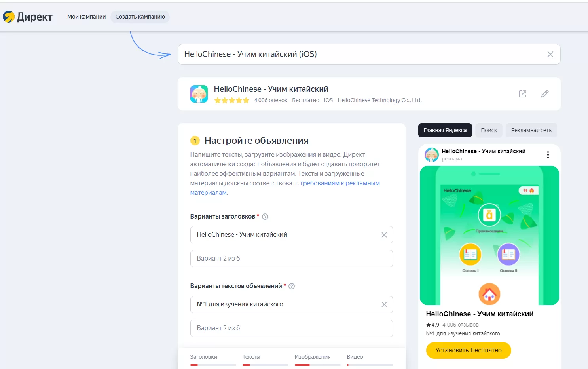Image resolution: width=588 pixels, height=369 pixels.
Task: Click реклама label in ad preview
Action: pos(451,159)
